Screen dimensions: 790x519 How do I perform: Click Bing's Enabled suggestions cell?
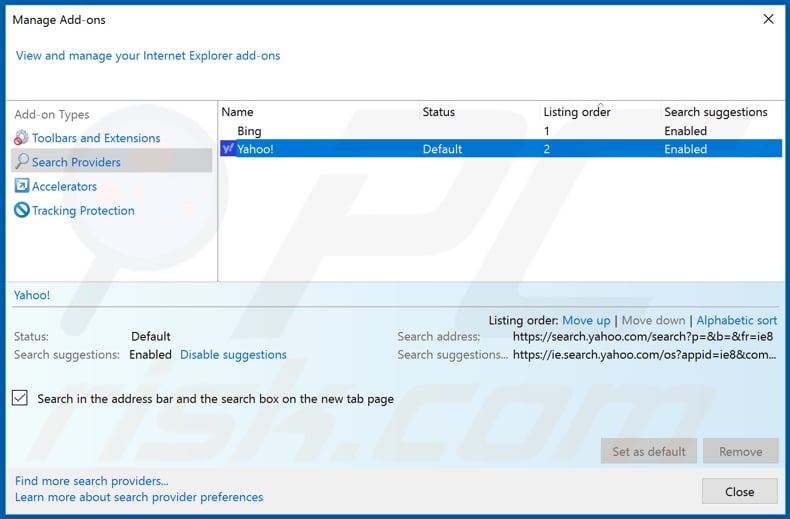685,131
